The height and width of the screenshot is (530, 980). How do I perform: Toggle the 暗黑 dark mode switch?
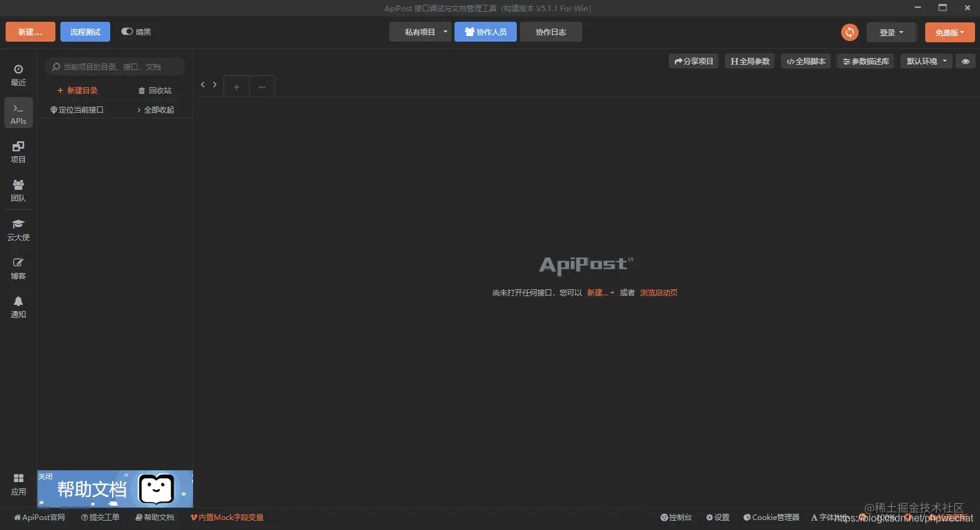click(x=127, y=32)
